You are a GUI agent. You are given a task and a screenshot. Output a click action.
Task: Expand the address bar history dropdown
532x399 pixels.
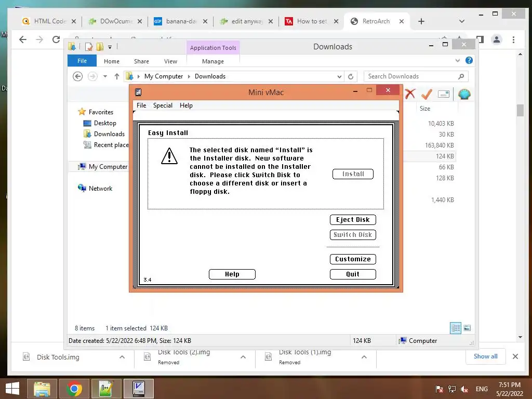point(339,76)
